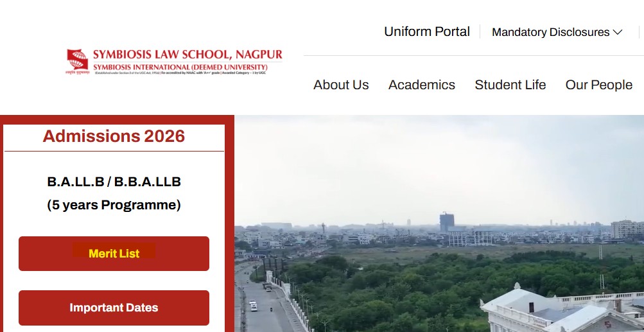Click the red Symbiosis globe emblem
Viewport: 644px width, 332px height.
pyautogui.click(x=78, y=61)
